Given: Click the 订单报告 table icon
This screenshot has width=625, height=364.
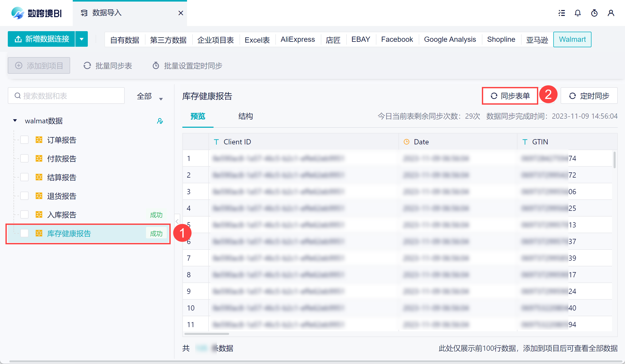Looking at the screenshot, I should tap(39, 140).
